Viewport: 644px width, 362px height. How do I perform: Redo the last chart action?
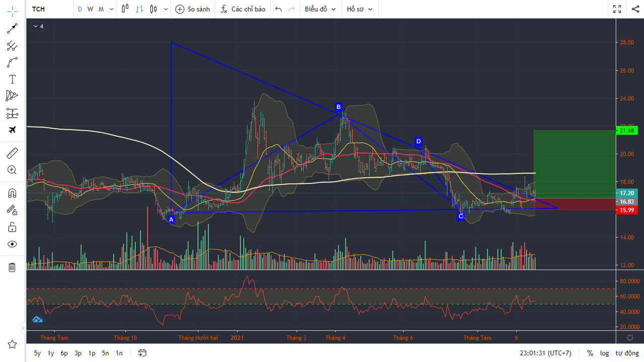(x=291, y=9)
